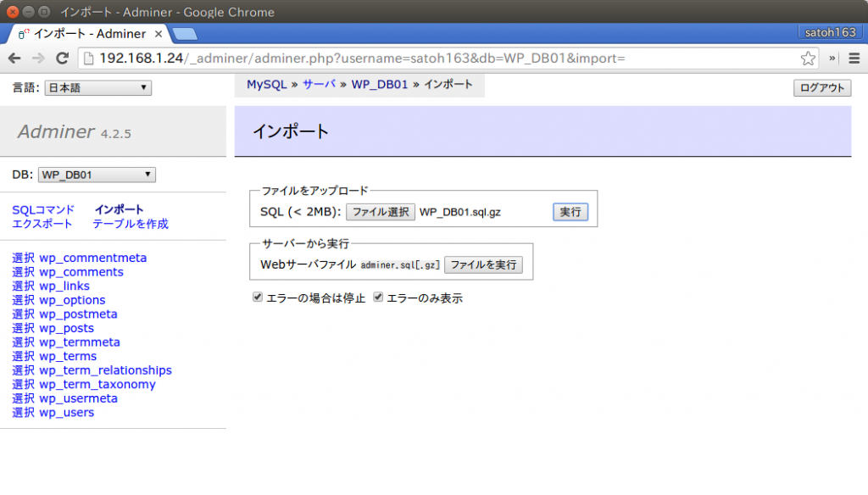Viewport: 868px width, 495px height.
Task: Open the DB dropdown showing WP_DB01
Action: pyautogui.click(x=97, y=175)
